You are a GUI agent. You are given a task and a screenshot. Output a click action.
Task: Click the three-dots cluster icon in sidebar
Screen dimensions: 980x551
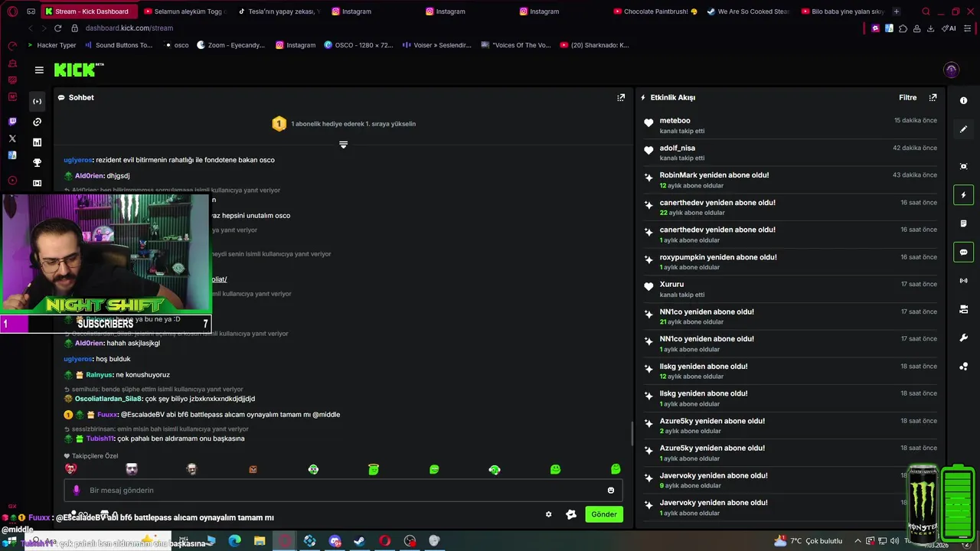tap(963, 367)
